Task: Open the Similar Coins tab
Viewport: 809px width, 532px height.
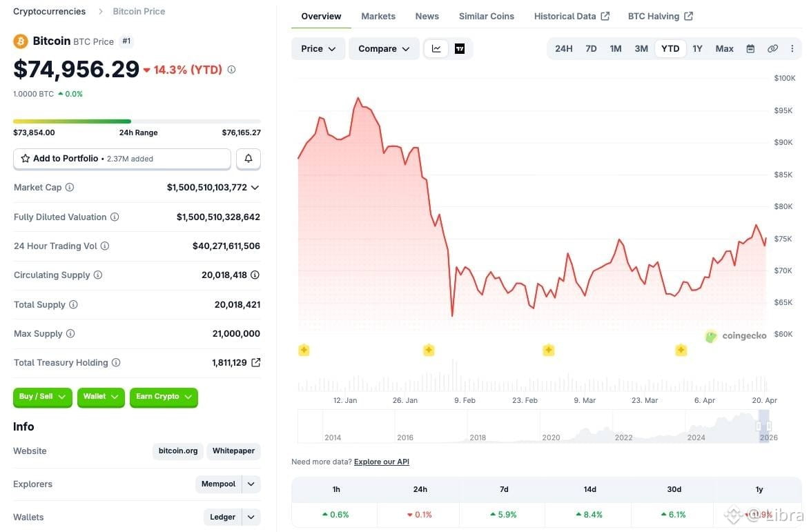Action: pyautogui.click(x=487, y=17)
